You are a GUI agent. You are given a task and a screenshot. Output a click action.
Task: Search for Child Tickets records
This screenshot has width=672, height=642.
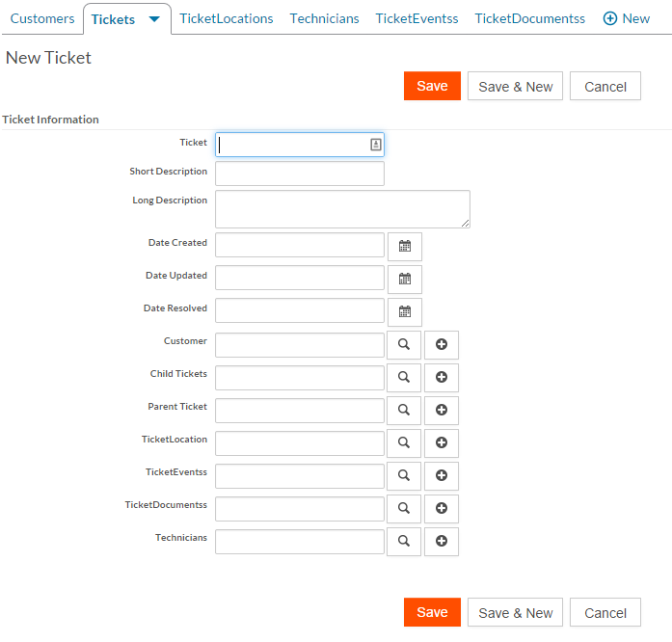click(404, 377)
